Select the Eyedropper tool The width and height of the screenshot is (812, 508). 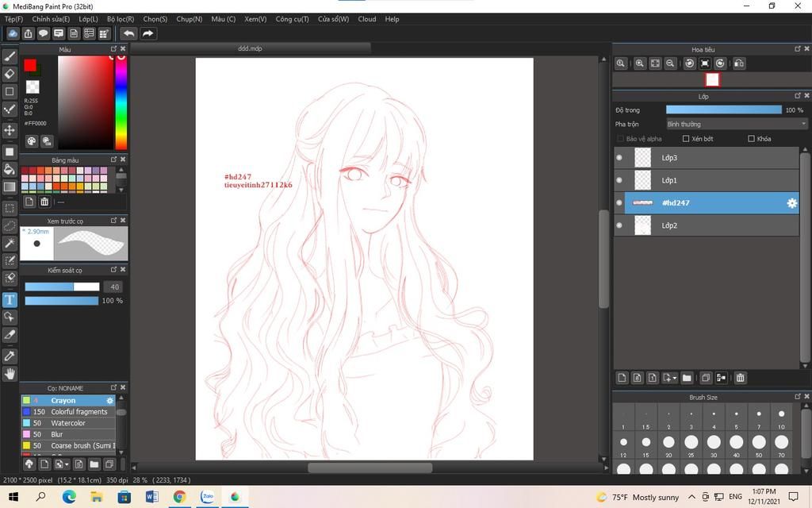pos(10,356)
